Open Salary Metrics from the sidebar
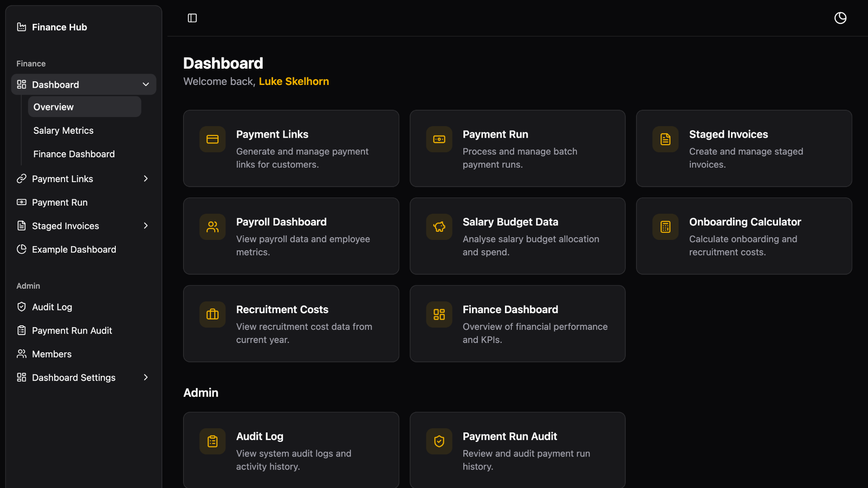The image size is (868, 488). pos(63,130)
